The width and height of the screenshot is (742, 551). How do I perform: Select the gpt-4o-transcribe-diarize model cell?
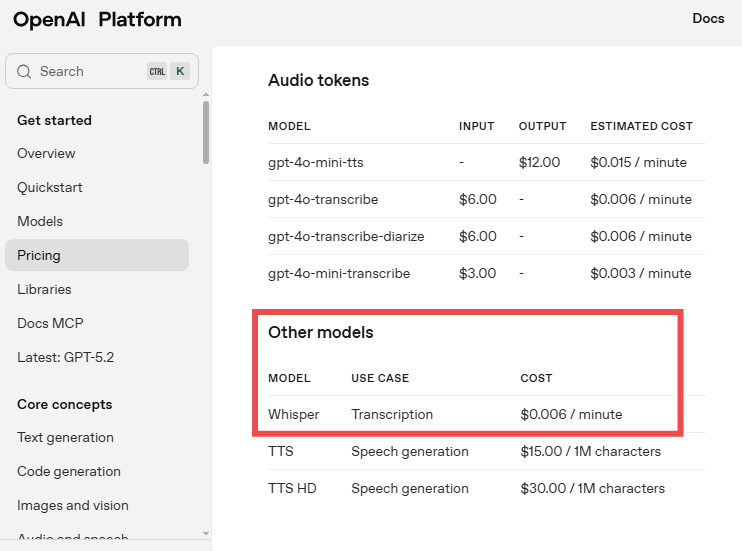click(346, 236)
